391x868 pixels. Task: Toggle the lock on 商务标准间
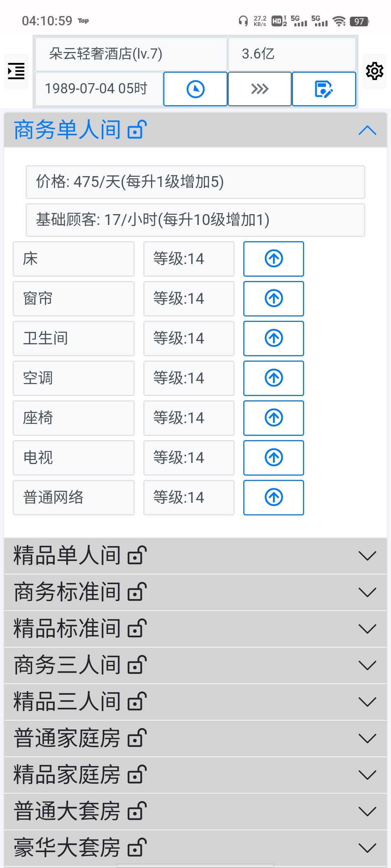tap(137, 592)
